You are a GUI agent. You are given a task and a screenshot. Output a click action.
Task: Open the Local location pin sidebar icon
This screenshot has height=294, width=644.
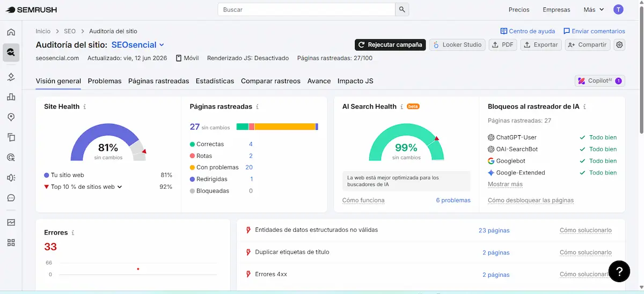11,117
